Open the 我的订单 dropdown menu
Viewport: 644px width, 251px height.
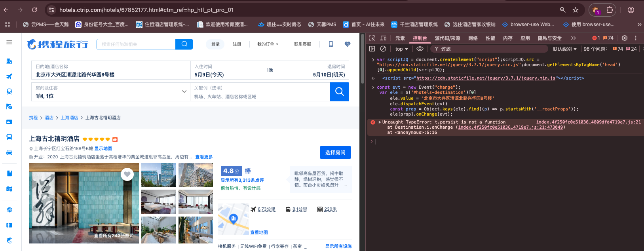[x=268, y=44]
